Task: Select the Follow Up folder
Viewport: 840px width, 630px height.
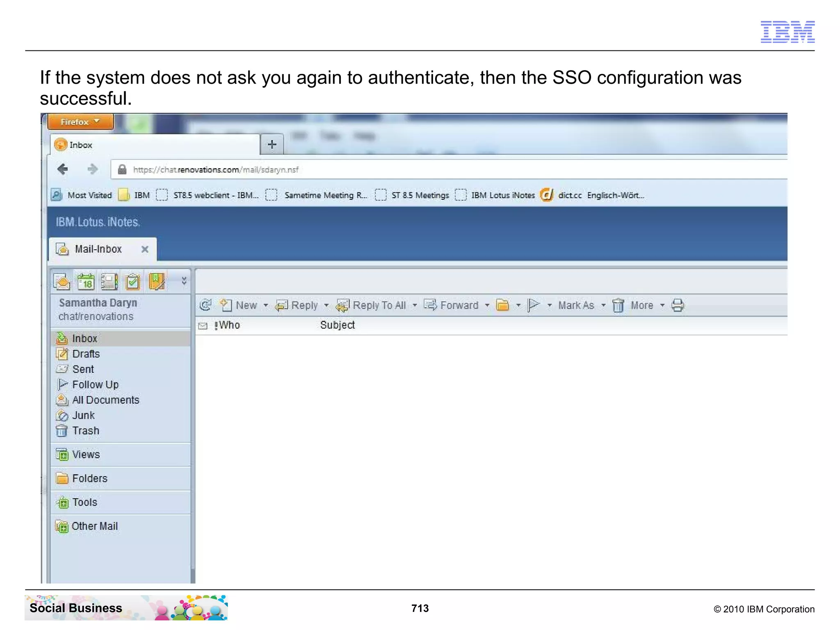Action: coord(121,384)
